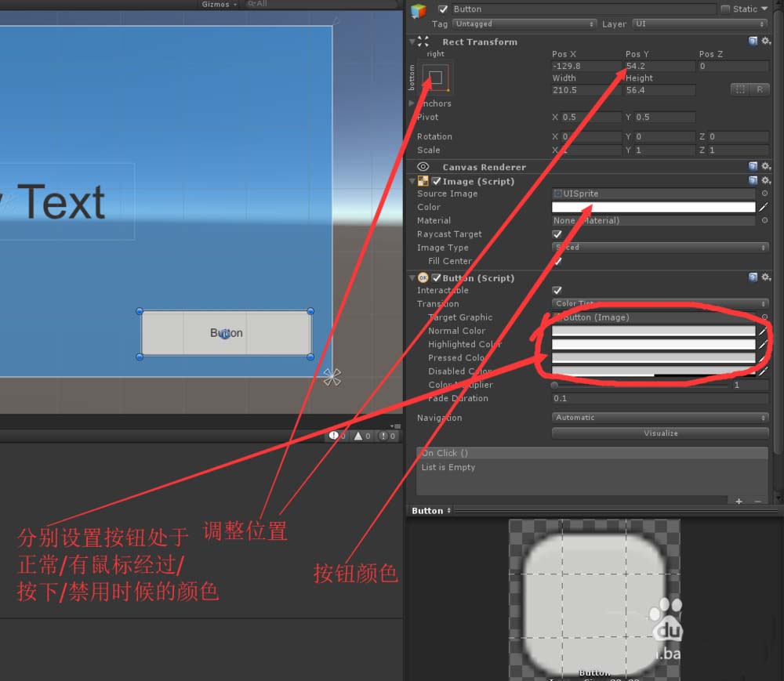Click the Canvas Renderer eye icon
784x681 pixels.
[423, 167]
